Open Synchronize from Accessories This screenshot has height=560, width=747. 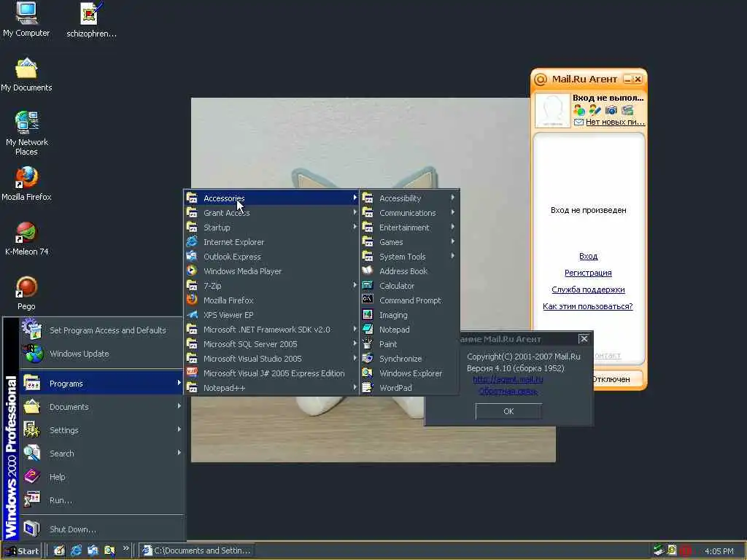click(x=409, y=359)
